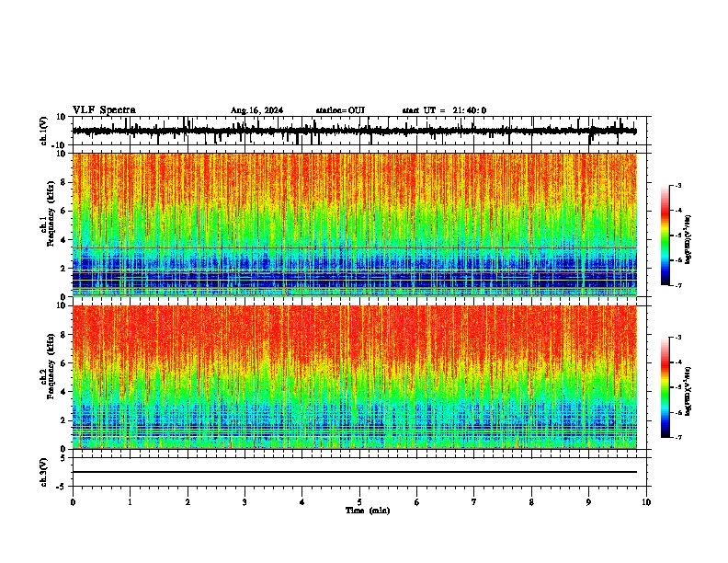Click the 2 kHz tick on ch.1 spectrogram
The height and width of the screenshot is (563, 728).
64,269
